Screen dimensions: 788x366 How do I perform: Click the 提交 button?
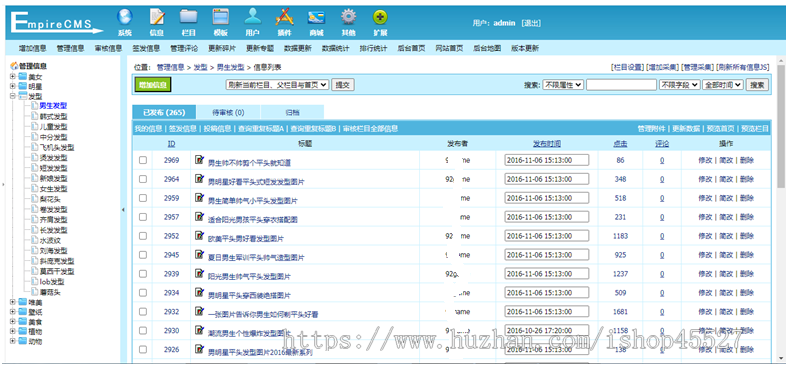(x=343, y=85)
